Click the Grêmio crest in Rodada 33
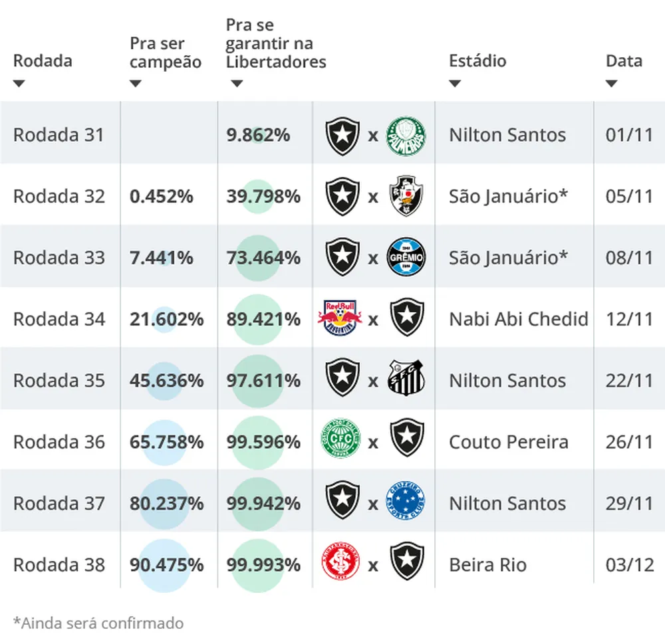This screenshot has height=644, width=665. point(406,258)
